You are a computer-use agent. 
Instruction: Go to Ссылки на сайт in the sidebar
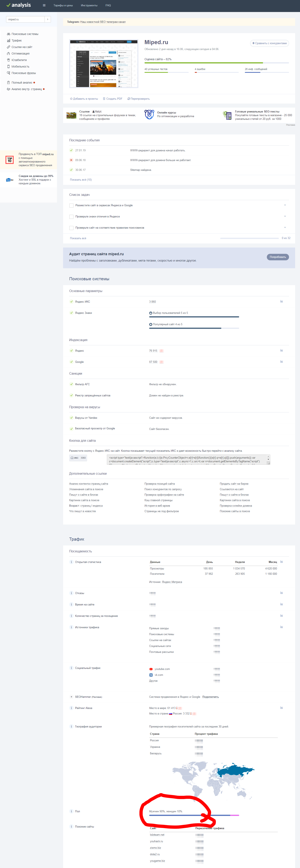(20, 47)
